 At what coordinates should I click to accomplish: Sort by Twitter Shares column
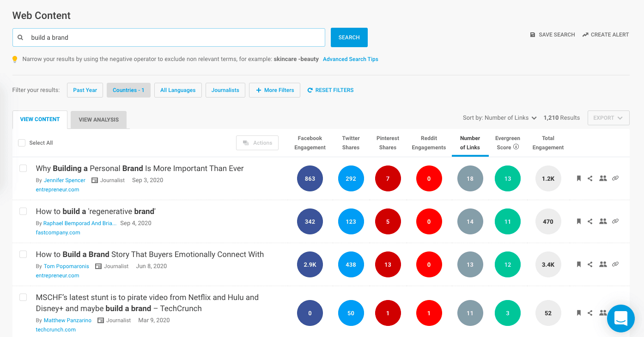coord(351,143)
